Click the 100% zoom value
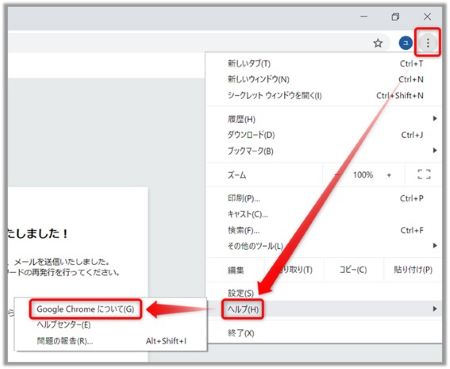Viewport: 450px width, 369px height. click(363, 175)
